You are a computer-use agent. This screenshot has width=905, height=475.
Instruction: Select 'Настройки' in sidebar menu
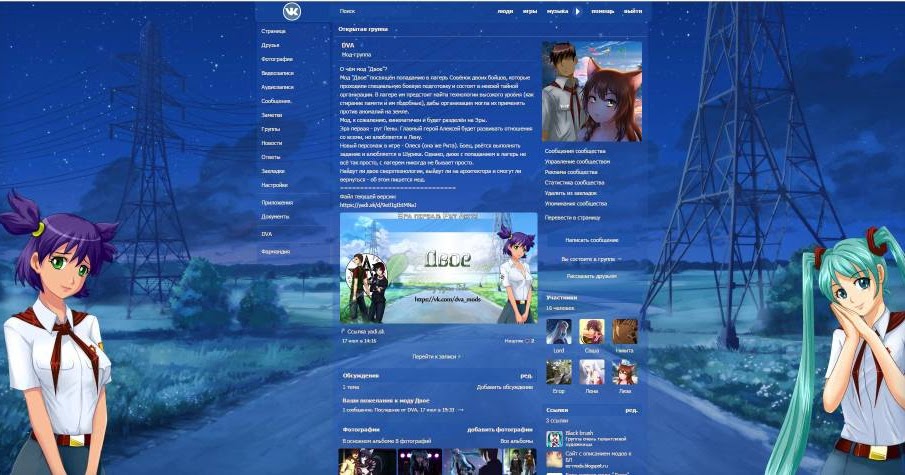(x=275, y=185)
